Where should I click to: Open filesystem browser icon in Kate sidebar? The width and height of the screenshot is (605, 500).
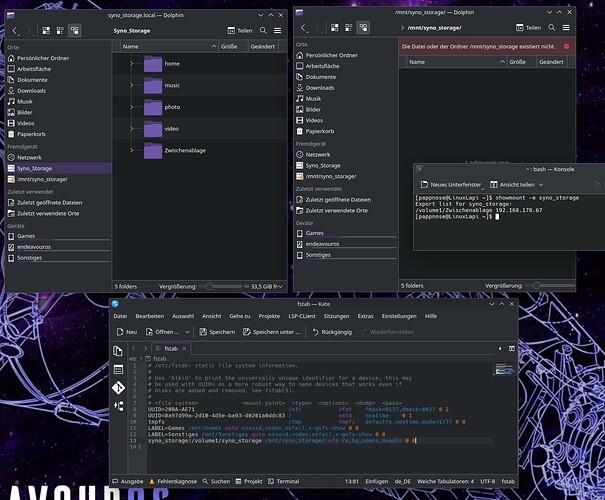pos(118,369)
